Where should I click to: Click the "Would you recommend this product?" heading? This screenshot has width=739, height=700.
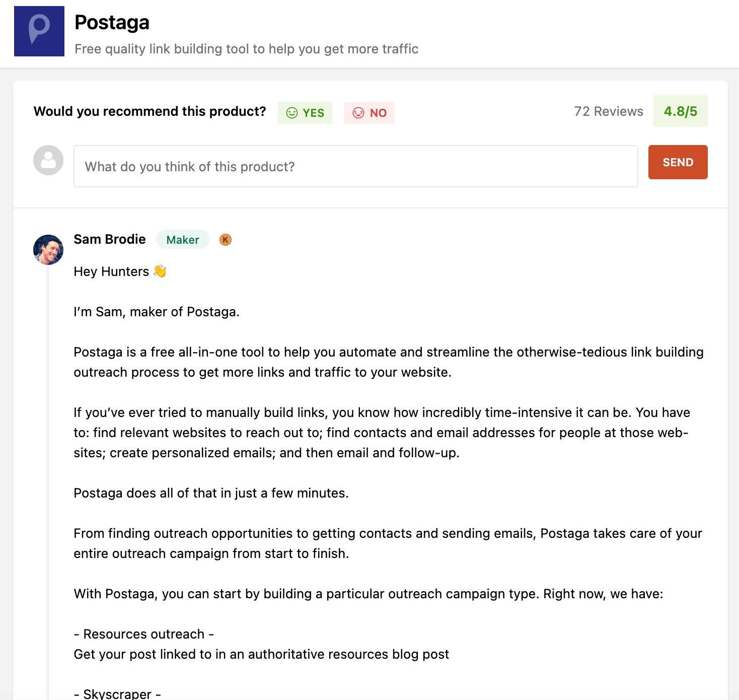(150, 111)
